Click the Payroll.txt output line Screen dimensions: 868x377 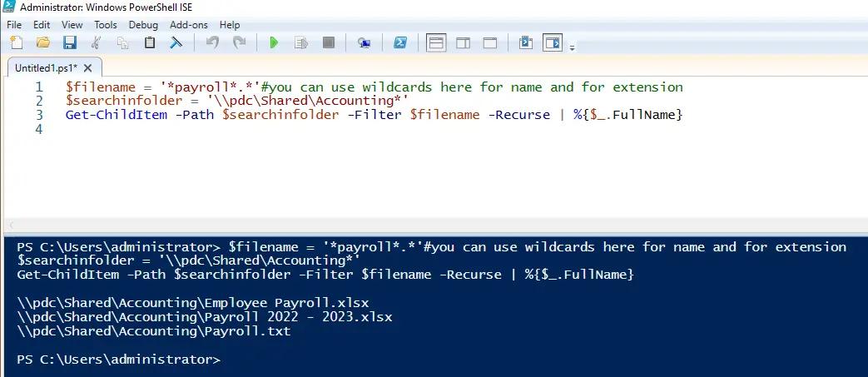[x=153, y=331]
